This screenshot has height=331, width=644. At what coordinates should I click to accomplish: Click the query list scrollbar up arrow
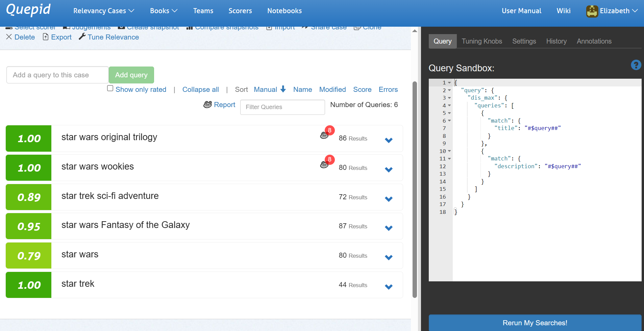(x=415, y=31)
